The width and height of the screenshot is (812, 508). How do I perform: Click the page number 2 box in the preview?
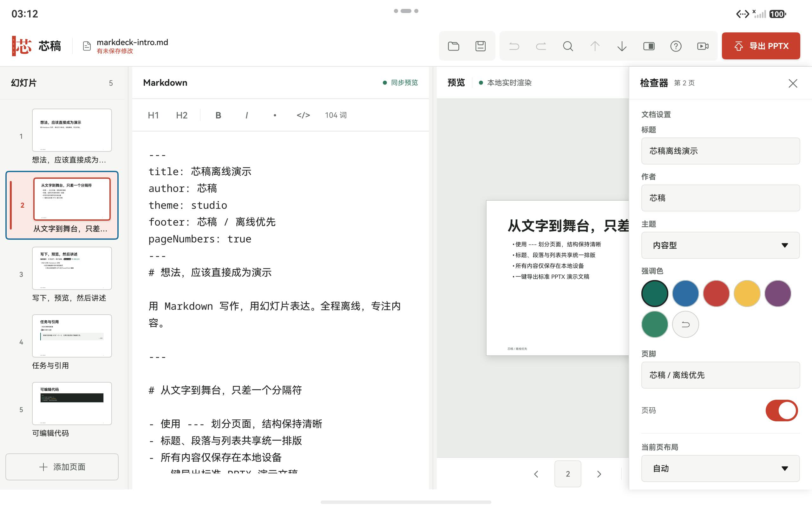[568, 474]
